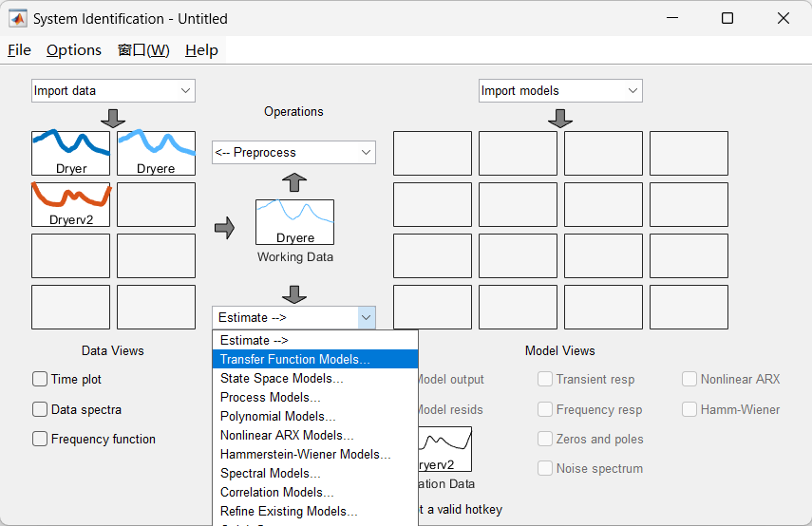Image resolution: width=812 pixels, height=526 pixels.
Task: Click the arrow below Import models
Action: 560,118
